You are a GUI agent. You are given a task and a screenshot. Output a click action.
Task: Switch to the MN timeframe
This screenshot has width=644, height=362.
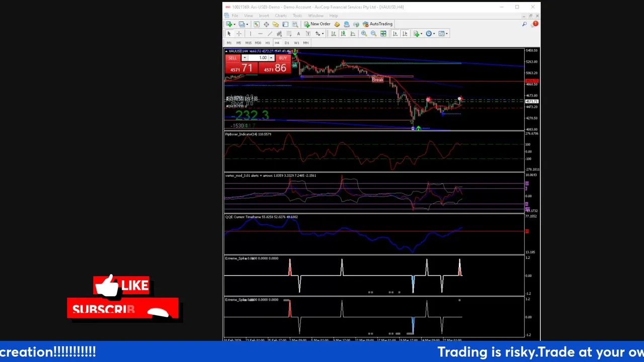point(306,43)
